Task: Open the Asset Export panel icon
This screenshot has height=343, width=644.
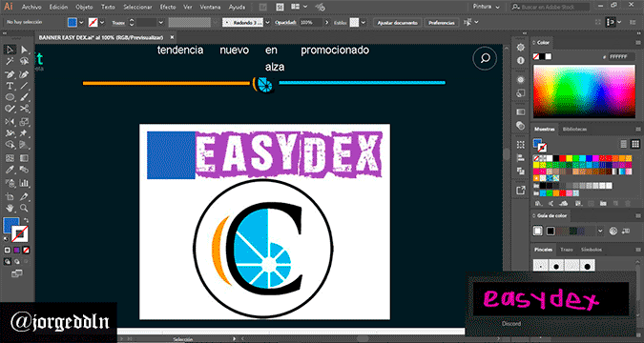Action: pyautogui.click(x=521, y=191)
